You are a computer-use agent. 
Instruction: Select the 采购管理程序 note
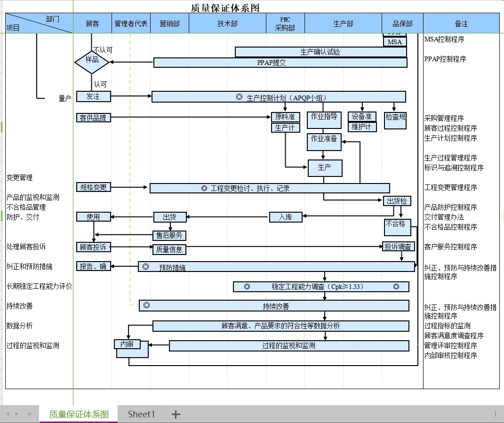tap(444, 118)
